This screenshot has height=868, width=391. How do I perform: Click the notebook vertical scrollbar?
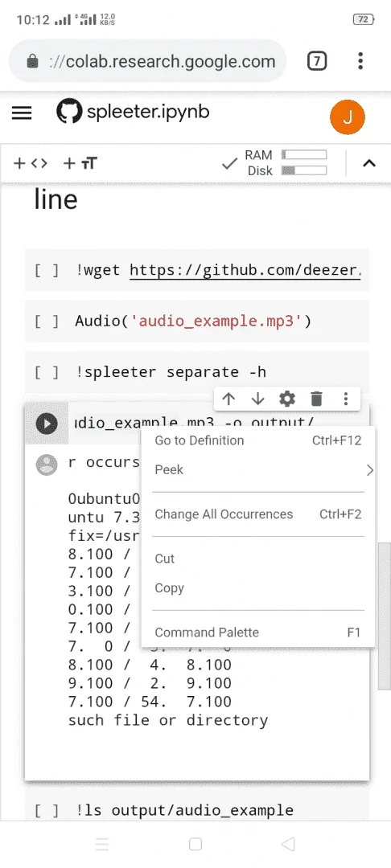[385, 616]
